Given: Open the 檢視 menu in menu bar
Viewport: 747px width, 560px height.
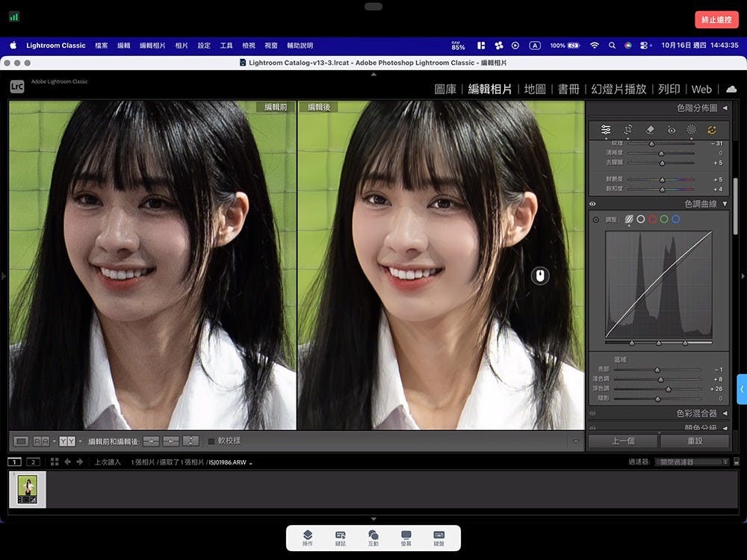Looking at the screenshot, I should coord(249,46).
